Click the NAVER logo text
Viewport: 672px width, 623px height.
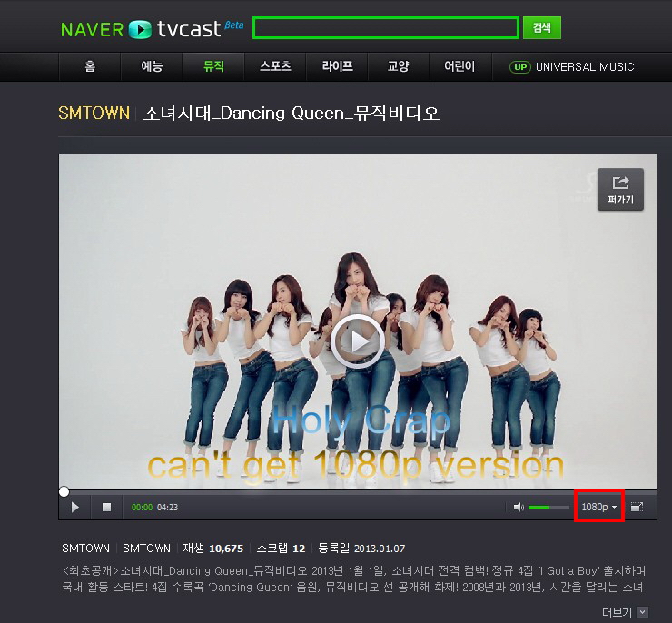(92, 30)
